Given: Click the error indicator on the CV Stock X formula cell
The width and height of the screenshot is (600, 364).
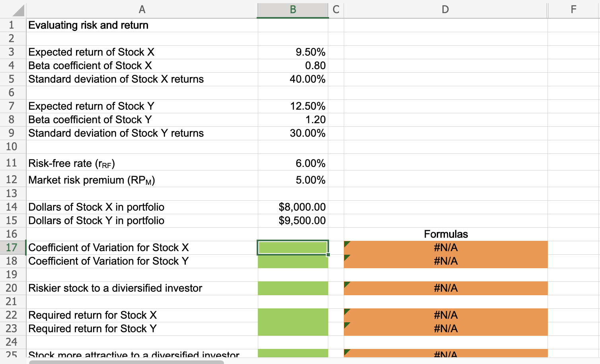Looking at the screenshot, I should coord(347,243).
